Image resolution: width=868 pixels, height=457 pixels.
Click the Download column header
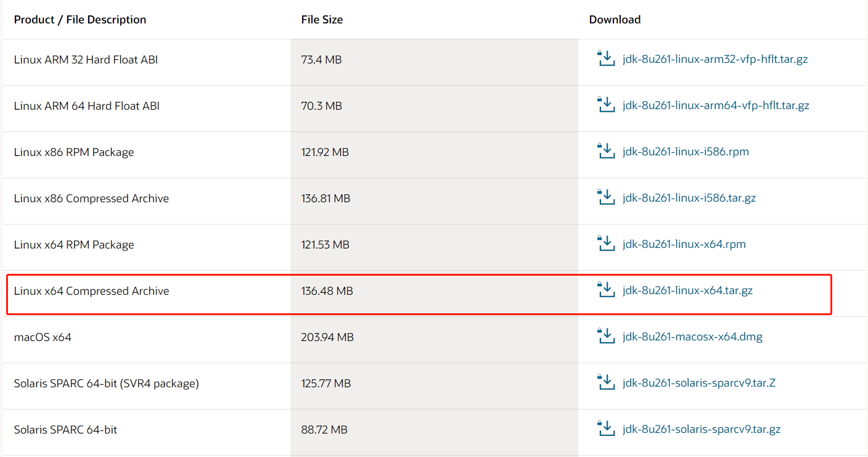[x=615, y=20]
